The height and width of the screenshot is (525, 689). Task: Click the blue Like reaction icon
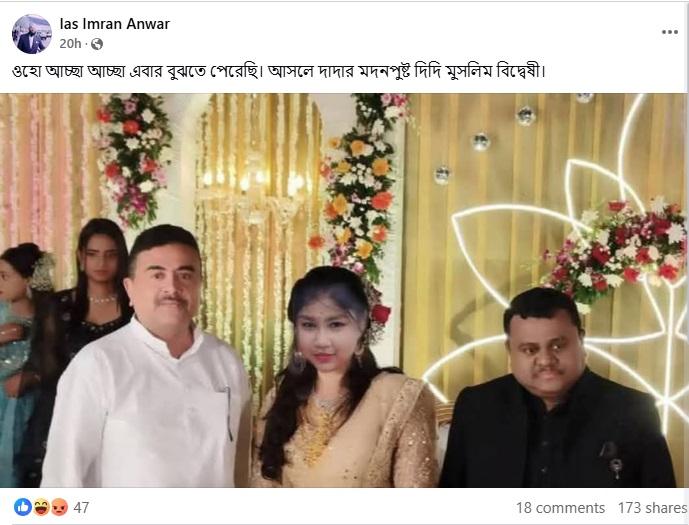(x=22, y=507)
